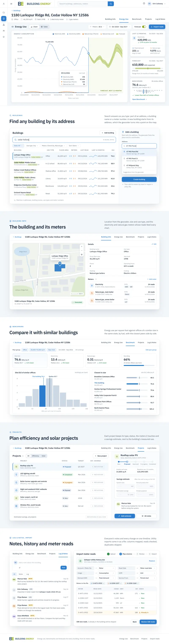
Task: Select the 47 Mill Pond Ct suggestion
Action: [139, 159]
